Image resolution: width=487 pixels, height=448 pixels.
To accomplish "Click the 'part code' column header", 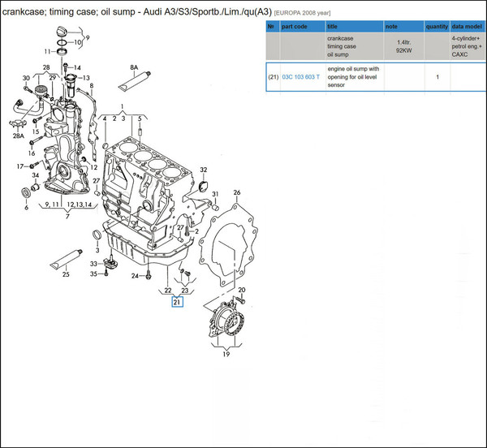I will pyautogui.click(x=295, y=26).
